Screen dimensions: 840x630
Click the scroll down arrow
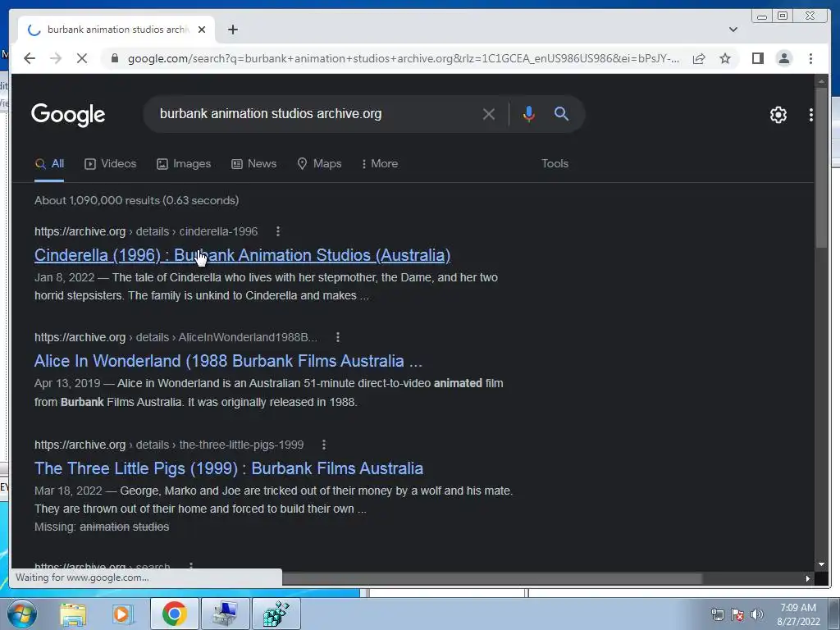click(821, 564)
